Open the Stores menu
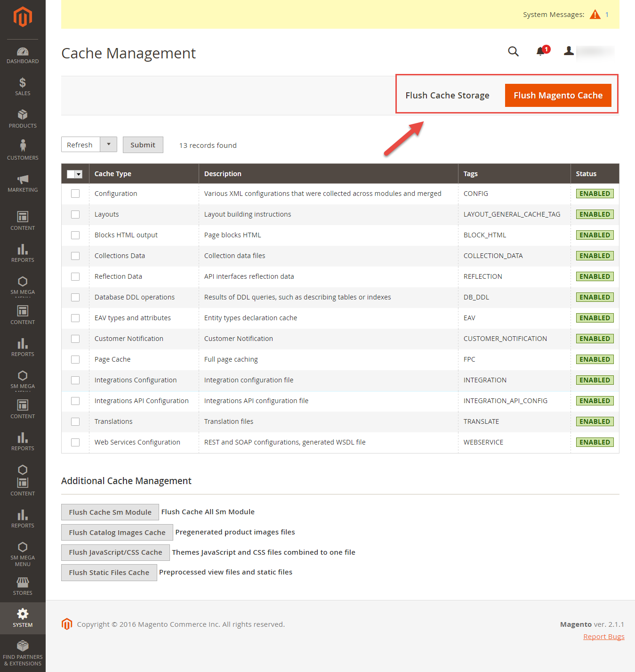Screen dimensions: 635x672 [x=23, y=586]
